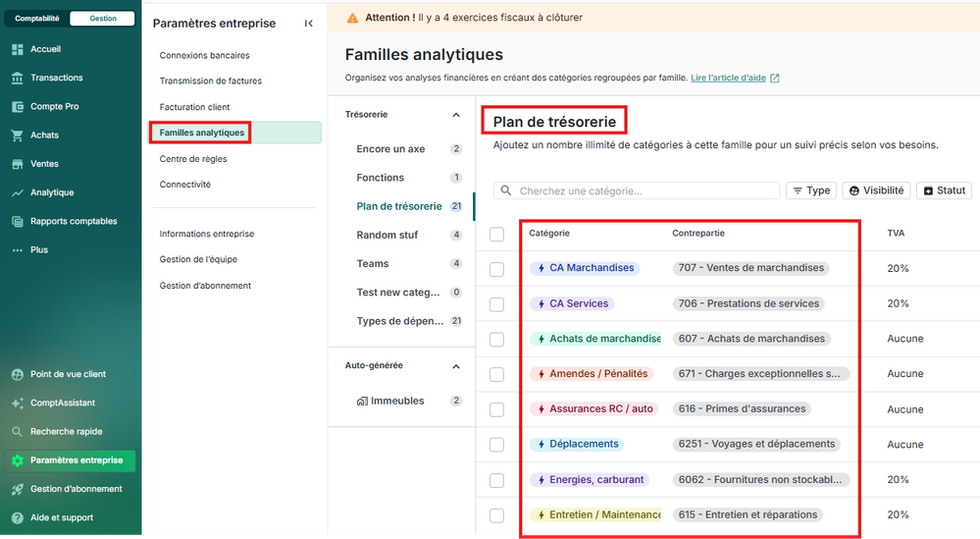Image resolution: width=980 pixels, height=539 pixels.
Task: Click the Analytique chart icon
Action: click(x=17, y=192)
